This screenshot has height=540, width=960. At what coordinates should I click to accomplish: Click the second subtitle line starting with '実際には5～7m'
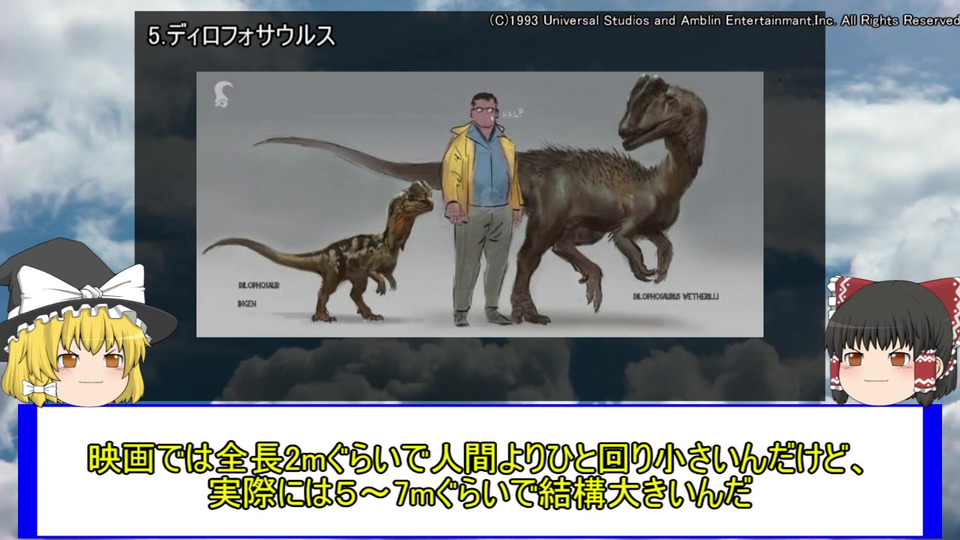point(479,493)
